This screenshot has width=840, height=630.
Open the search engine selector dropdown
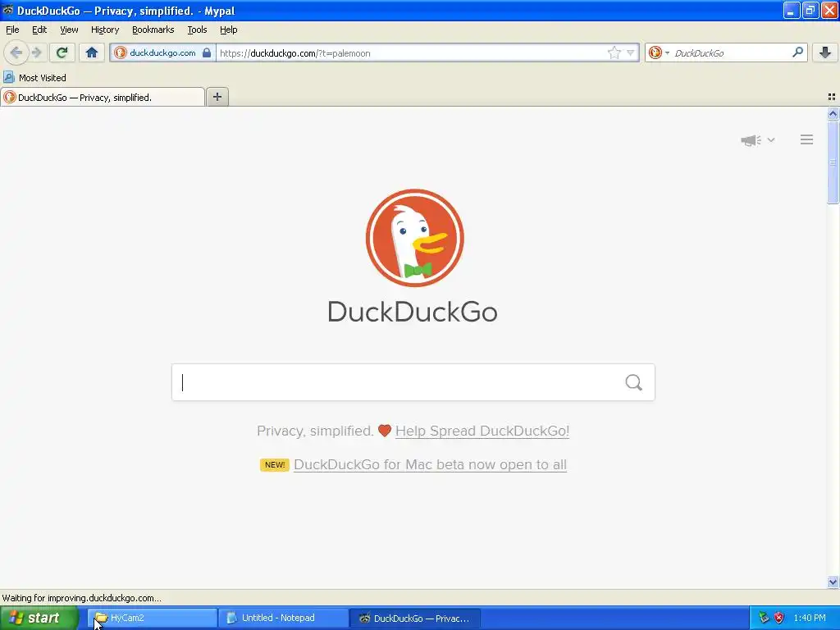[x=659, y=52]
